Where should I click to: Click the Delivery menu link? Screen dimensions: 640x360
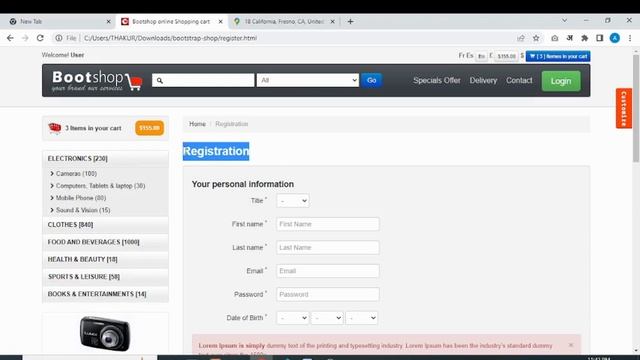click(483, 80)
